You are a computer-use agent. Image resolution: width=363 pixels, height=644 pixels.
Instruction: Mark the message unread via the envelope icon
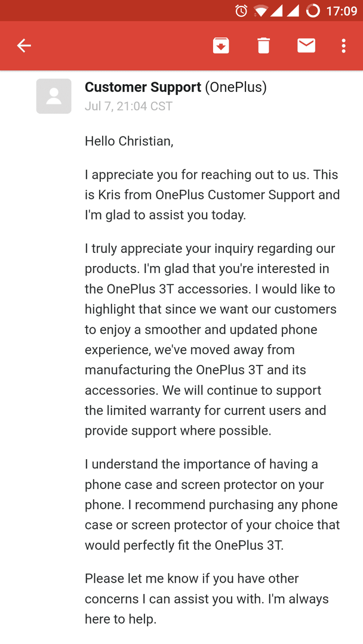pyautogui.click(x=306, y=45)
